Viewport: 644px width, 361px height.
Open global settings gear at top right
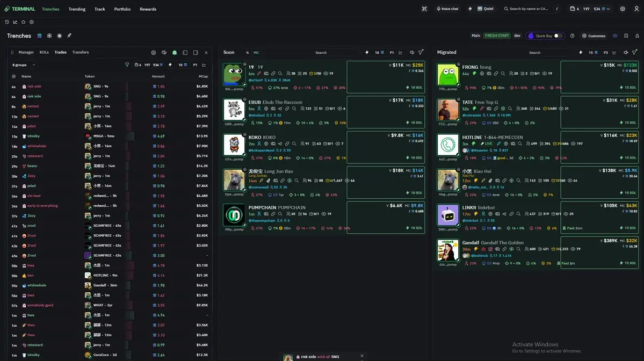click(623, 9)
